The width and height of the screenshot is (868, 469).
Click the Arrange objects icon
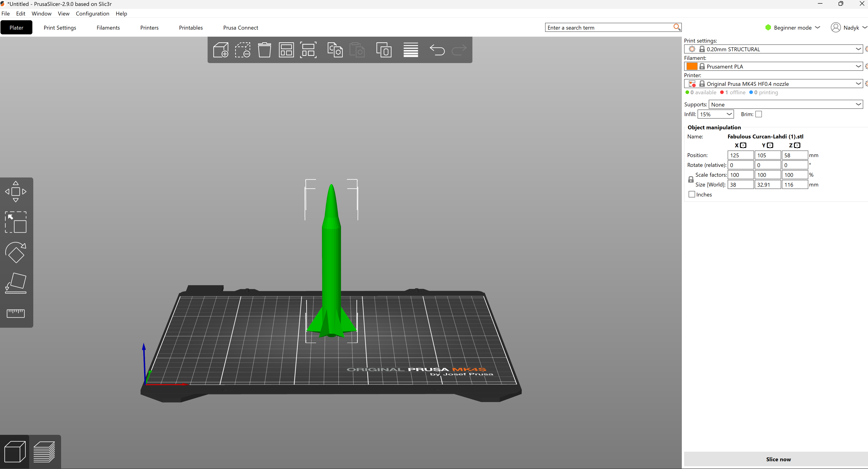pos(286,50)
